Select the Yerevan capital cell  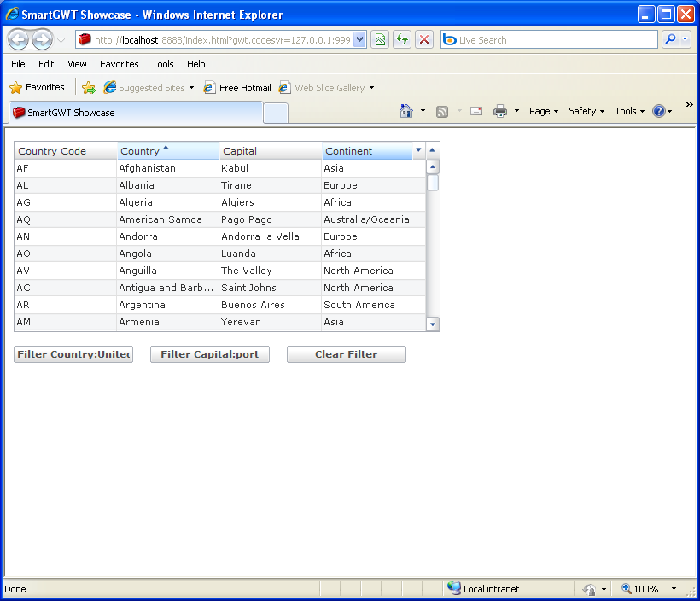click(x=270, y=322)
